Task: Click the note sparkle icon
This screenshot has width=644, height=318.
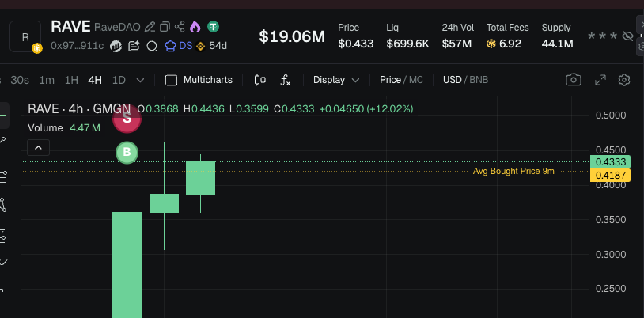Action: coord(134,46)
